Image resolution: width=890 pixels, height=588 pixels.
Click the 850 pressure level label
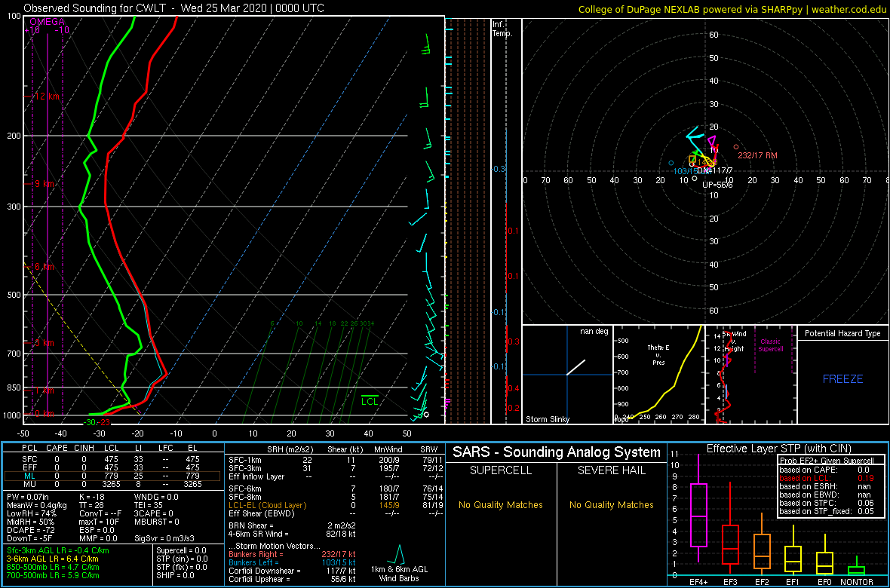(13, 387)
